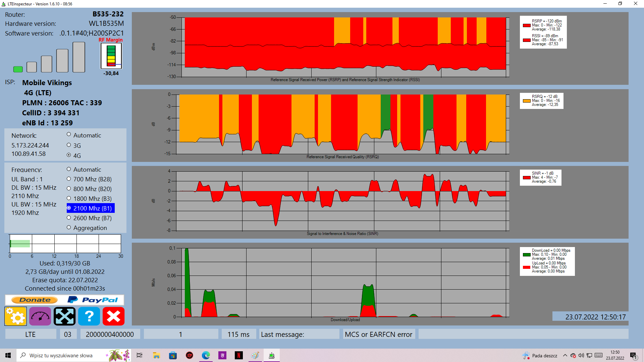Image resolution: width=644 pixels, height=362 pixels.
Task: Click the four-arrows expand icon button
Action: [x=64, y=316]
